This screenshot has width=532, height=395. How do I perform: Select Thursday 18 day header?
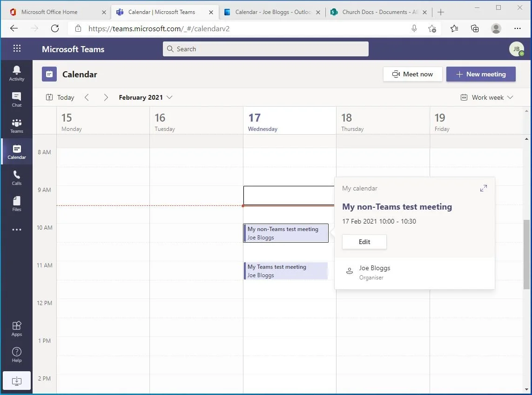click(x=383, y=122)
